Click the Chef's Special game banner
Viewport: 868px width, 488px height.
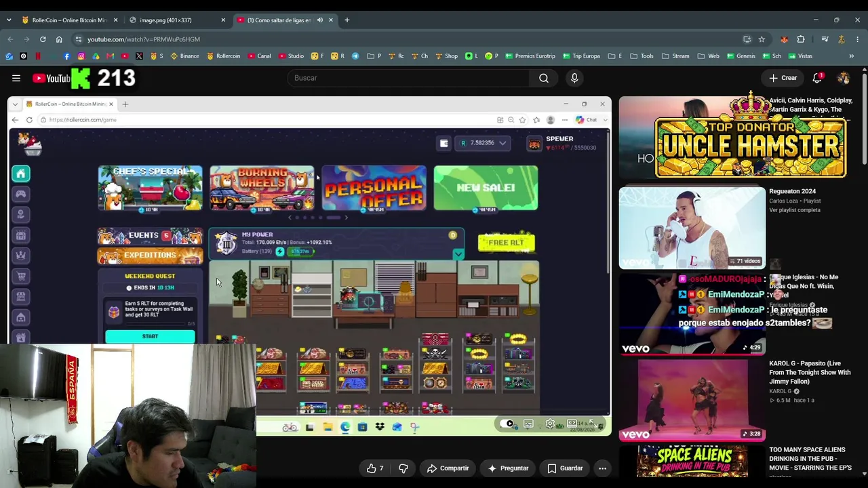click(x=150, y=188)
